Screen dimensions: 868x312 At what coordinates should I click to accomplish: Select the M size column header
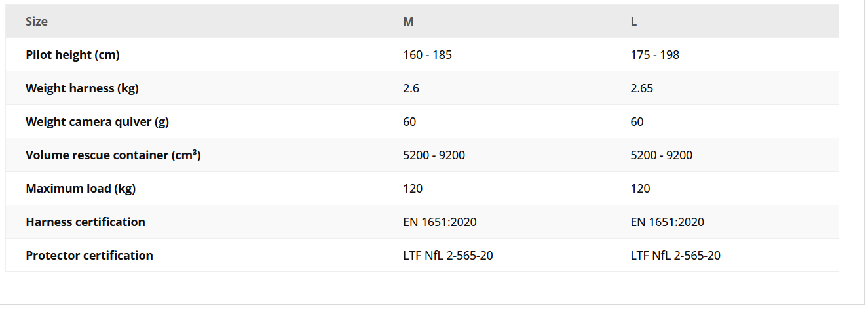pos(408,22)
